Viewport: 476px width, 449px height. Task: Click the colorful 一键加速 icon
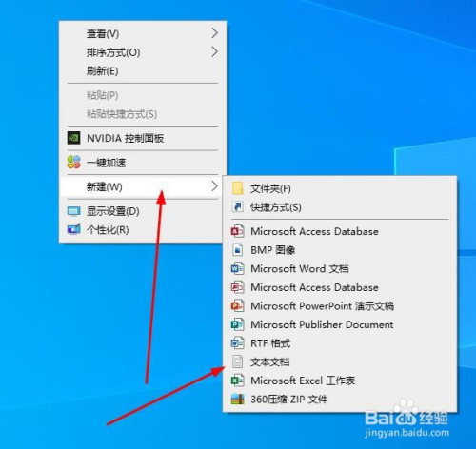pos(73,162)
